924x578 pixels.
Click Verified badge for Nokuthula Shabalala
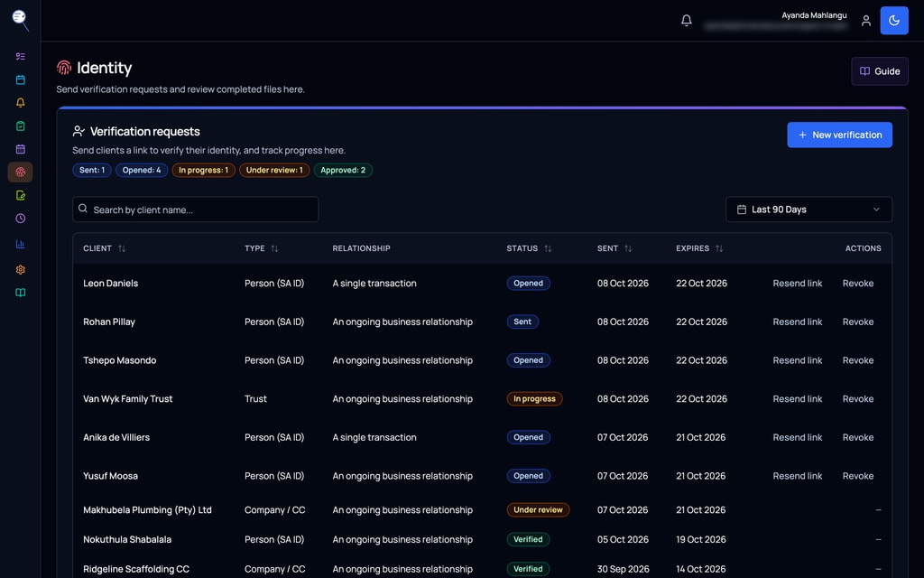(x=528, y=539)
